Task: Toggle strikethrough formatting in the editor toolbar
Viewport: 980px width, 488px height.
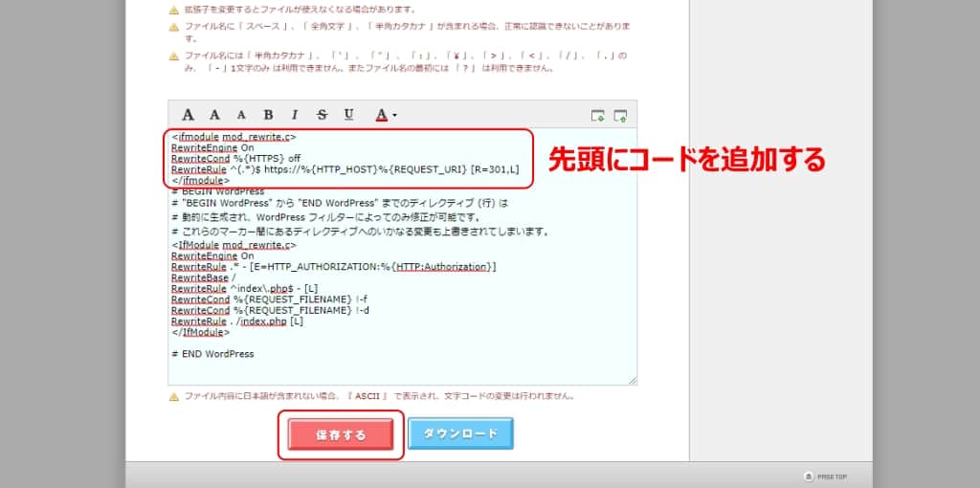Action: click(x=322, y=115)
